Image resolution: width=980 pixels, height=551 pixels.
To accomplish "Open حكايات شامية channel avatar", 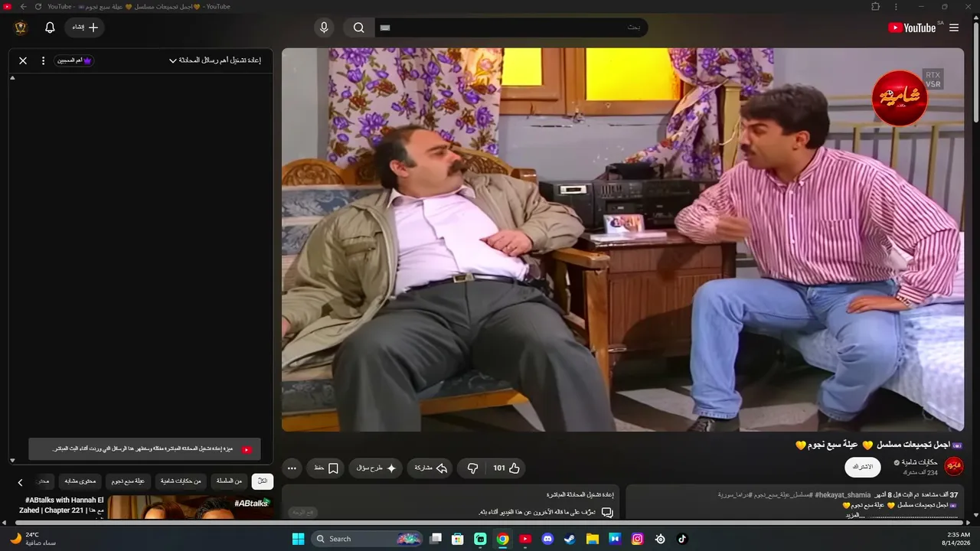I will (954, 466).
